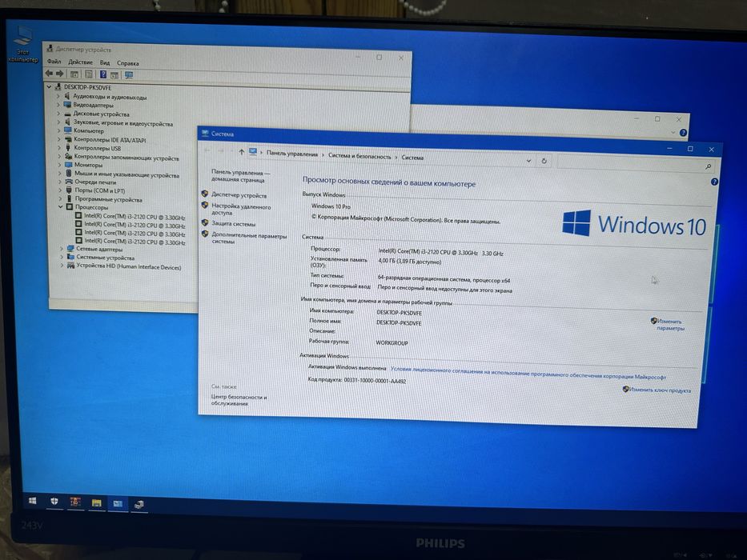Click the WORKGROUP value text
Screen dimensions: 747x560
tap(392, 342)
